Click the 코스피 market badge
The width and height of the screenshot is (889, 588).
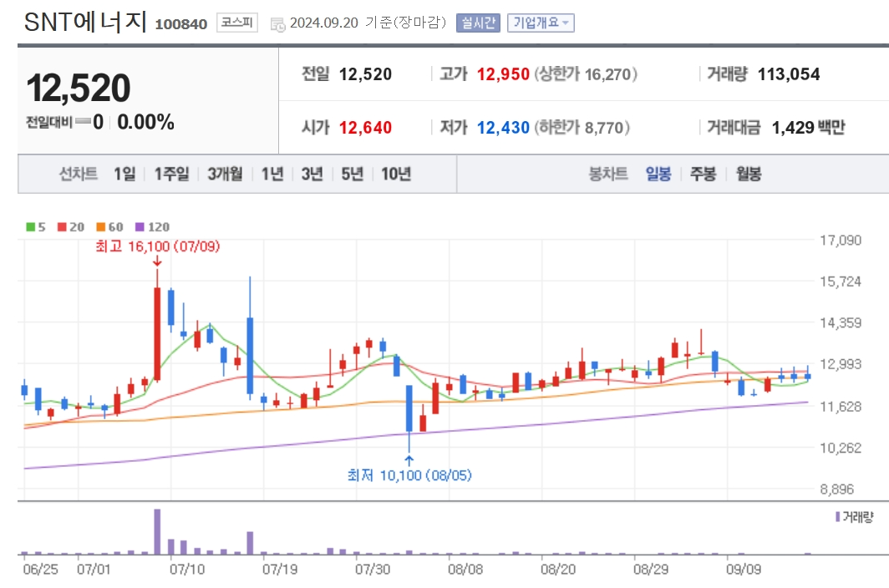coord(237,23)
